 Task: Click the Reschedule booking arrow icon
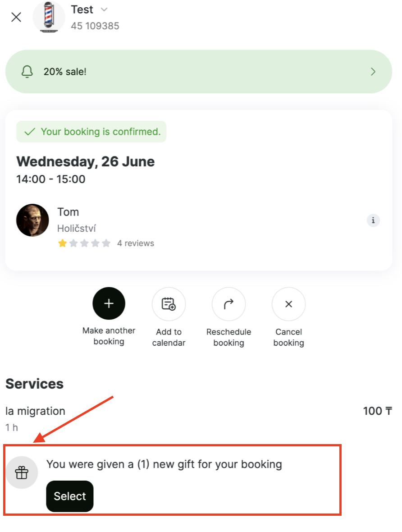(228, 304)
